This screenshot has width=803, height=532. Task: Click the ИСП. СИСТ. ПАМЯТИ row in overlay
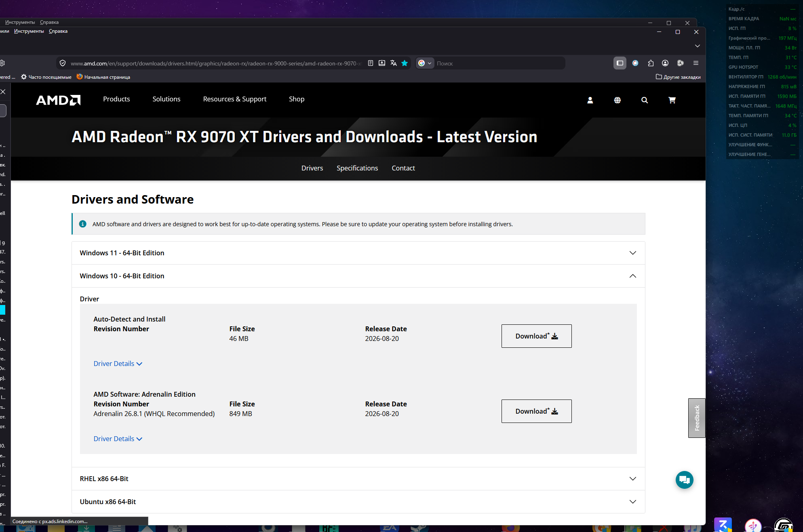[x=762, y=135]
